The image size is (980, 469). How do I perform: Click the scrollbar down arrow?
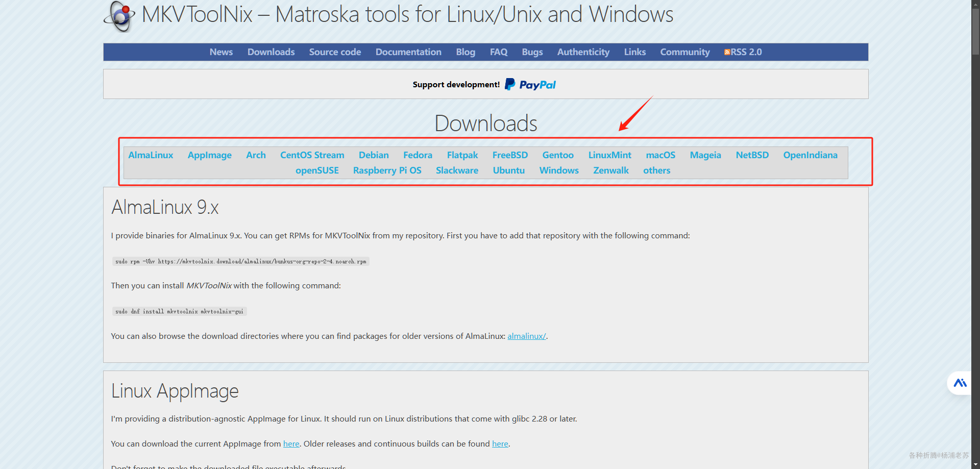[975, 464]
